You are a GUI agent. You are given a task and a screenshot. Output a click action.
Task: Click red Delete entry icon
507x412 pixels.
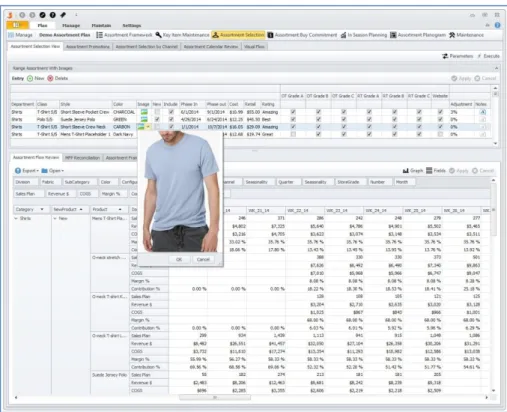pyautogui.click(x=50, y=78)
